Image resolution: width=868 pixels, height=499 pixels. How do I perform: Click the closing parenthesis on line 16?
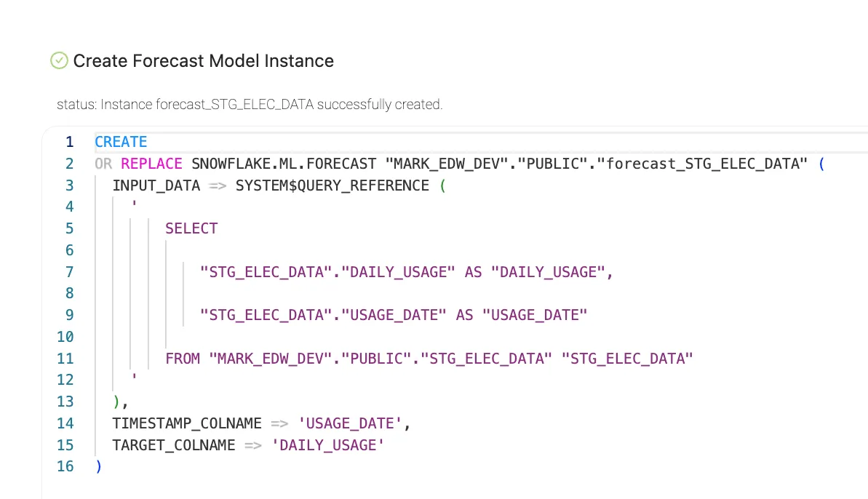[98, 466]
